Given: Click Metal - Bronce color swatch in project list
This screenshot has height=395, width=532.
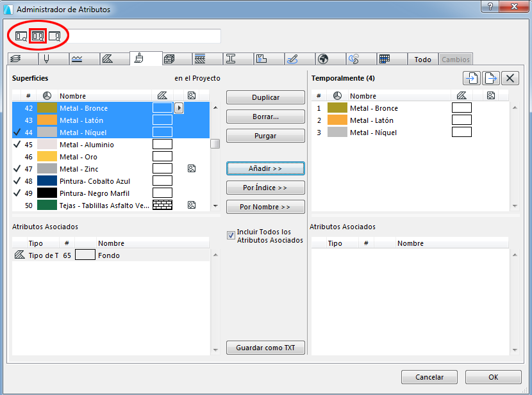Looking at the screenshot, I should [x=47, y=108].
